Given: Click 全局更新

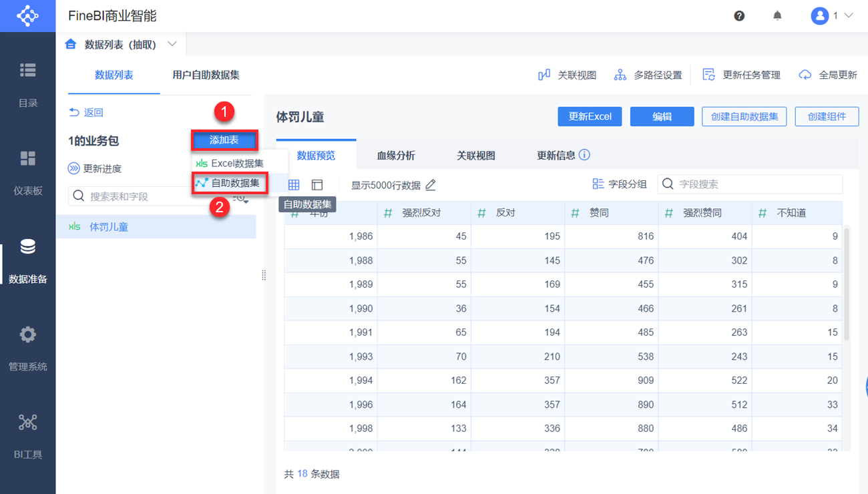Looking at the screenshot, I should click(828, 75).
